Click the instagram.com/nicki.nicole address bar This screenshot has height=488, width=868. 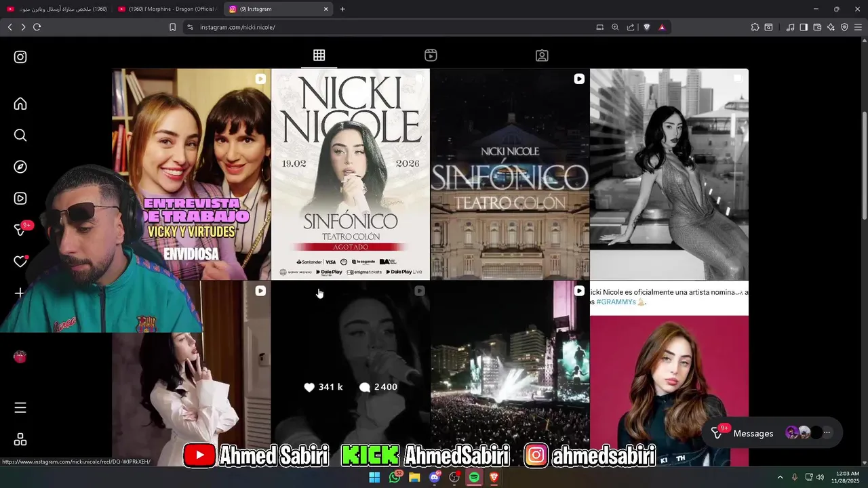tap(393, 27)
